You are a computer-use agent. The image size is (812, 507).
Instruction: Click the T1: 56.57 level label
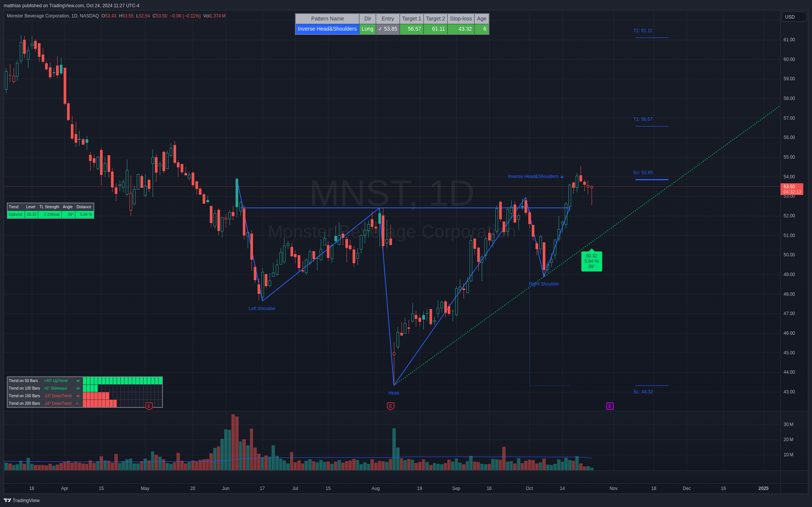643,119
